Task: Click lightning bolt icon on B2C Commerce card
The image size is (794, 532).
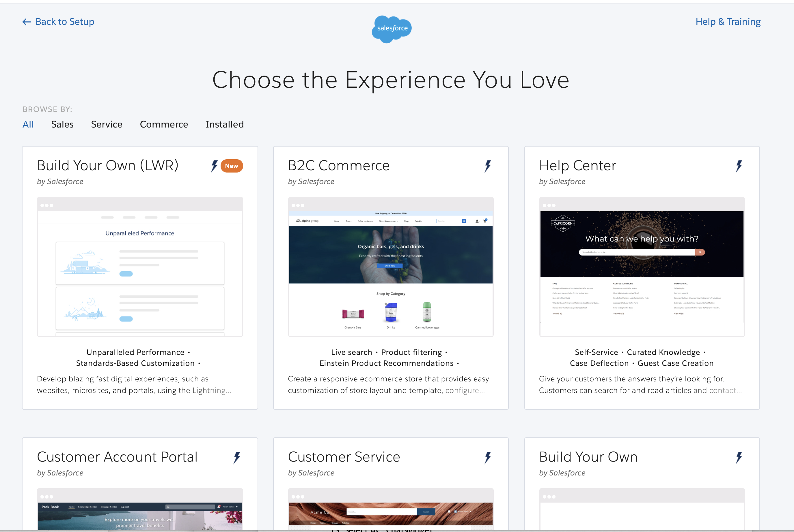Action: click(x=488, y=166)
